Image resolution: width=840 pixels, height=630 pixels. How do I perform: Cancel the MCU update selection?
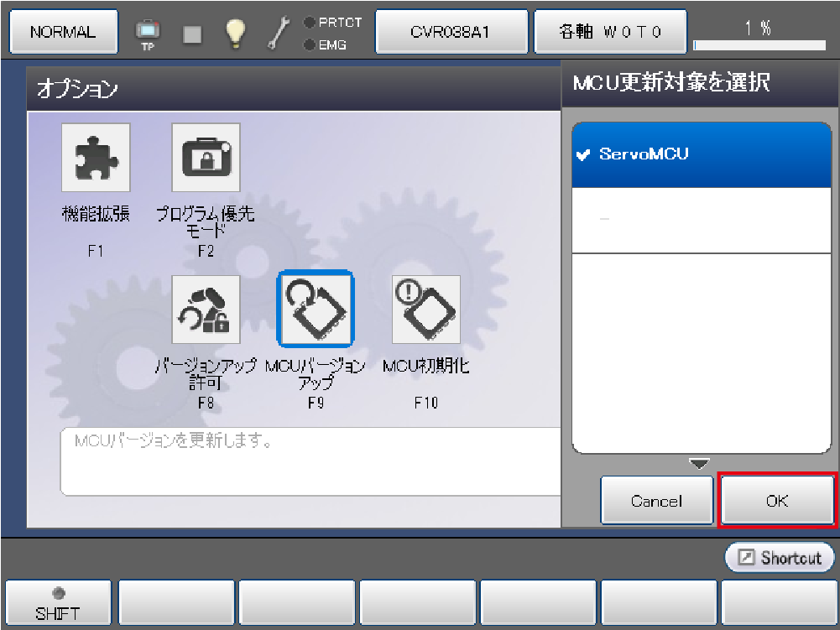coord(656,501)
